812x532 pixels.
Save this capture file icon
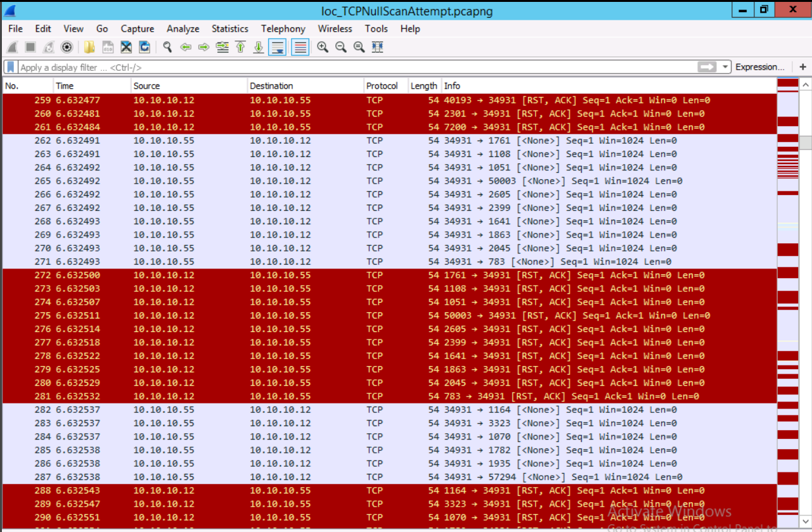tap(108, 47)
